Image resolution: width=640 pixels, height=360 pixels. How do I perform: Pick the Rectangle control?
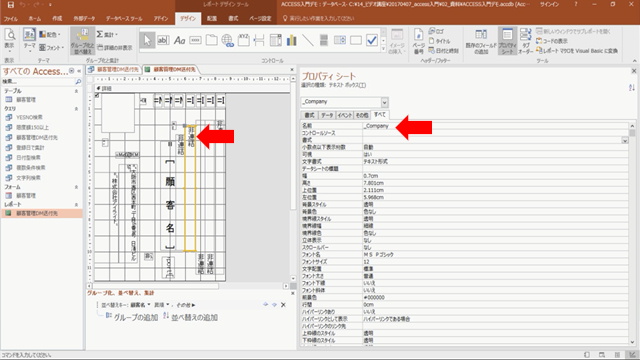[x=356, y=40]
